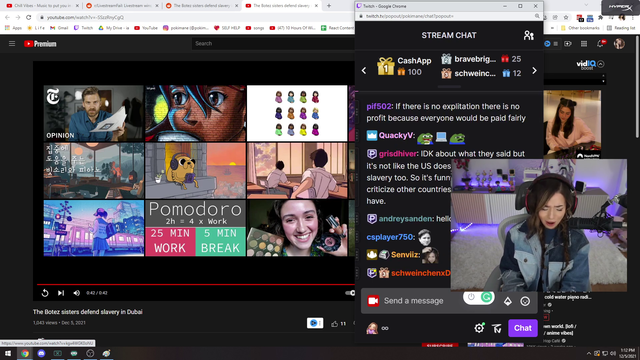Open red camera icon beside message field
The height and width of the screenshot is (360, 640).
click(x=373, y=301)
